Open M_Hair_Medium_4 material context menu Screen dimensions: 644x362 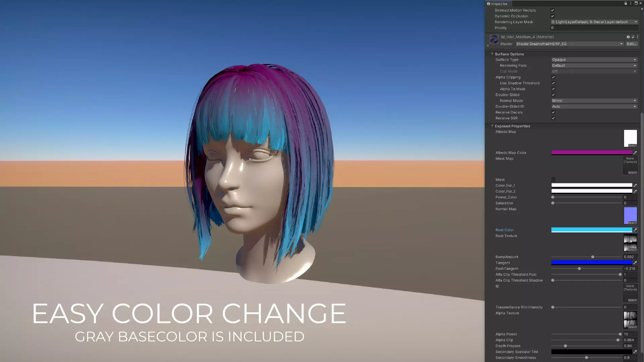pos(638,37)
